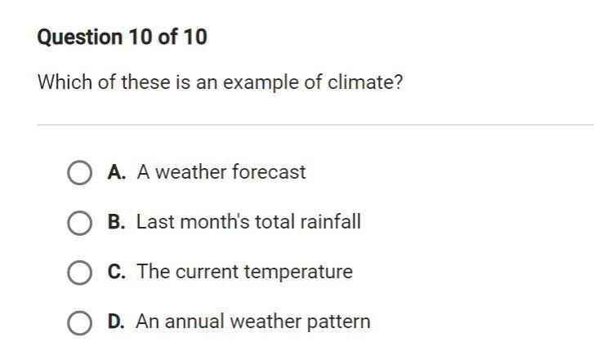Select the answer text 'A weather forecast'
Viewport: 594px width, 364px height.
pyautogui.click(x=221, y=172)
